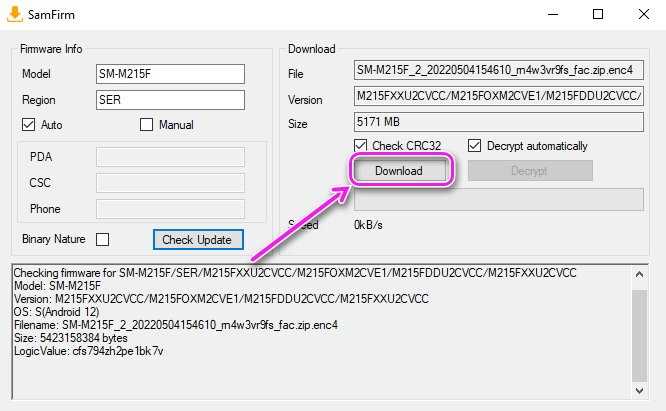Enable the Manual checkbox
The width and height of the screenshot is (666, 411).
tap(146, 124)
